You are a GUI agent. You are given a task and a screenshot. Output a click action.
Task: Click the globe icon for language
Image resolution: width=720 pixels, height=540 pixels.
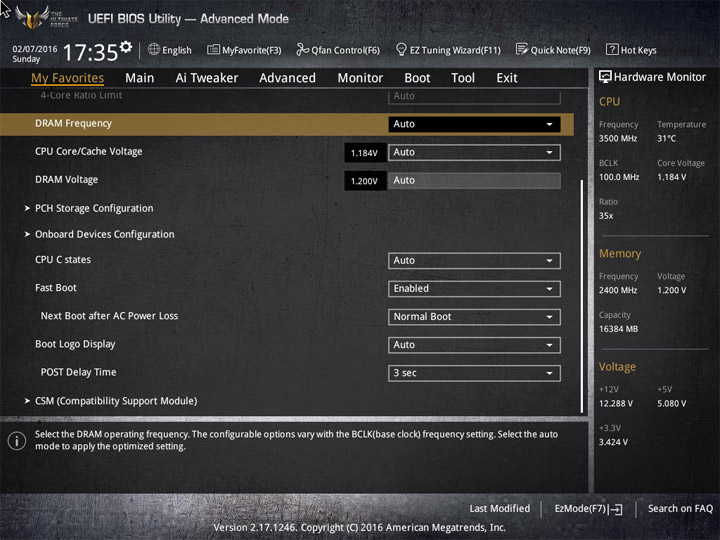[154, 49]
